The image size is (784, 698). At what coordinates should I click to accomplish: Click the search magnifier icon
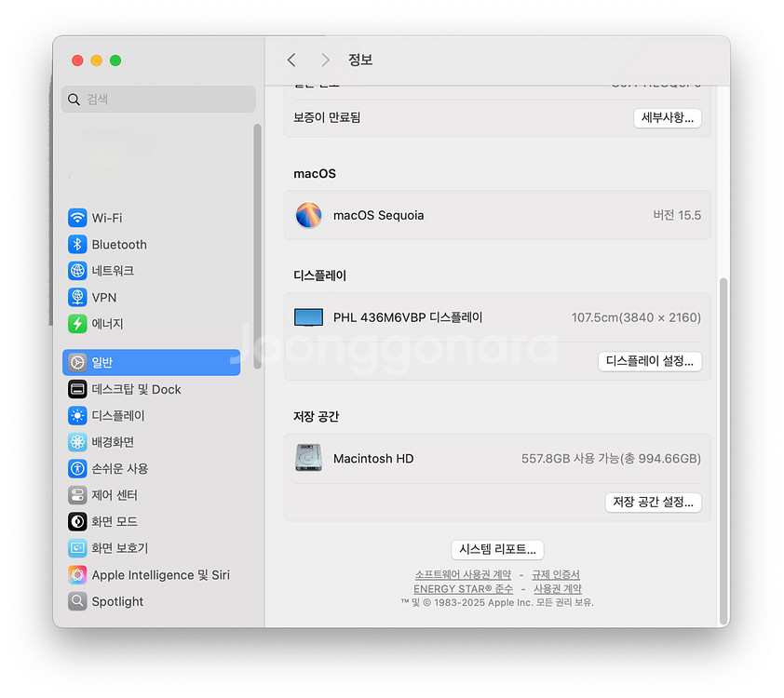(x=74, y=100)
